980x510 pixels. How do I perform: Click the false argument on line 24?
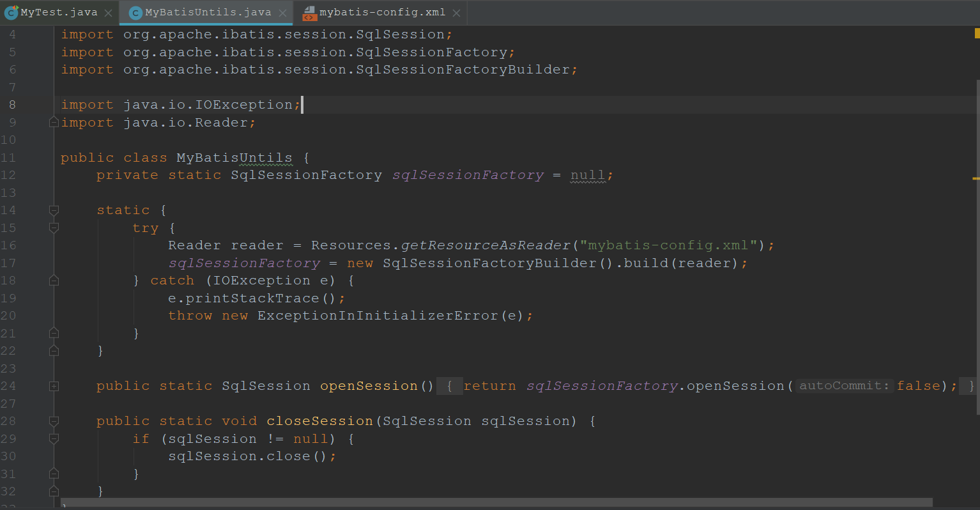[918, 386]
